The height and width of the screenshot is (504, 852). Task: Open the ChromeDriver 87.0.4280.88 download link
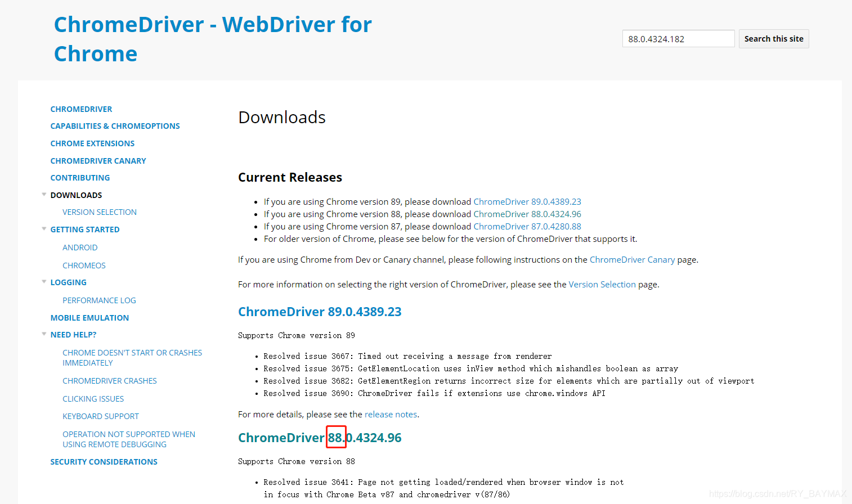pyautogui.click(x=527, y=226)
